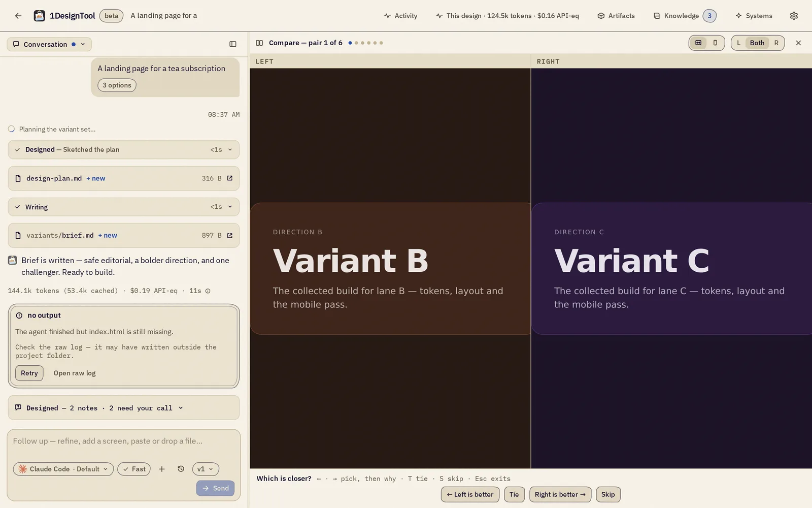Focus the Follow up input field

tap(123, 441)
